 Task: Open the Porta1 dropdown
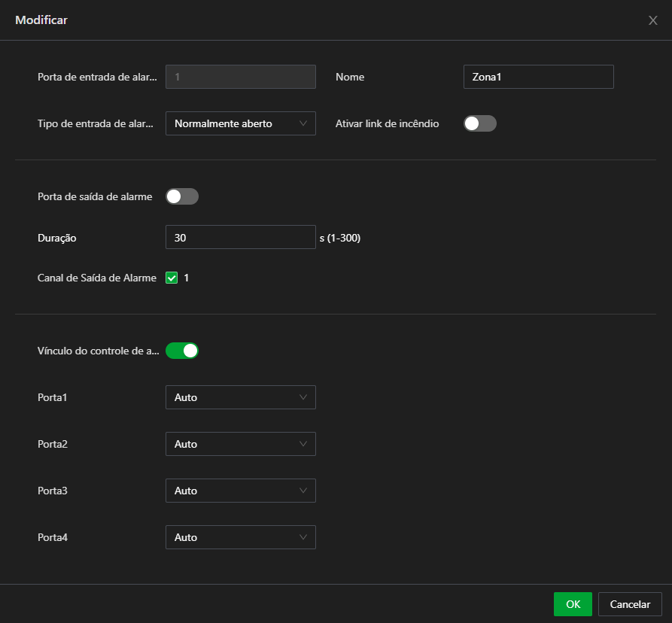(240, 397)
